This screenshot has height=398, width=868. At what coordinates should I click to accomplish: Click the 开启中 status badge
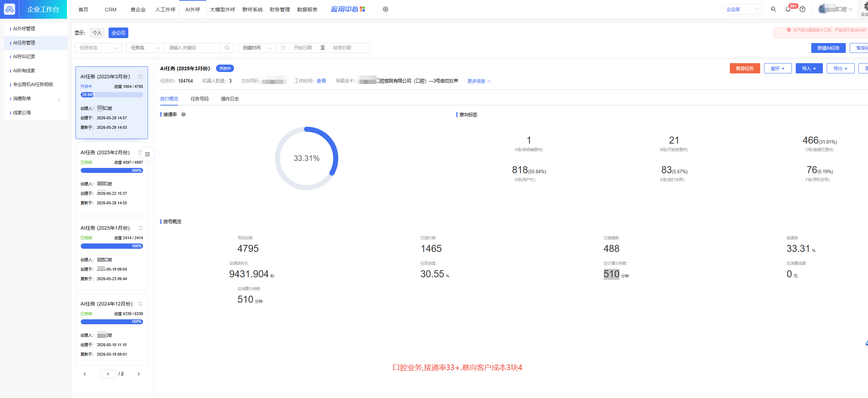tap(225, 68)
